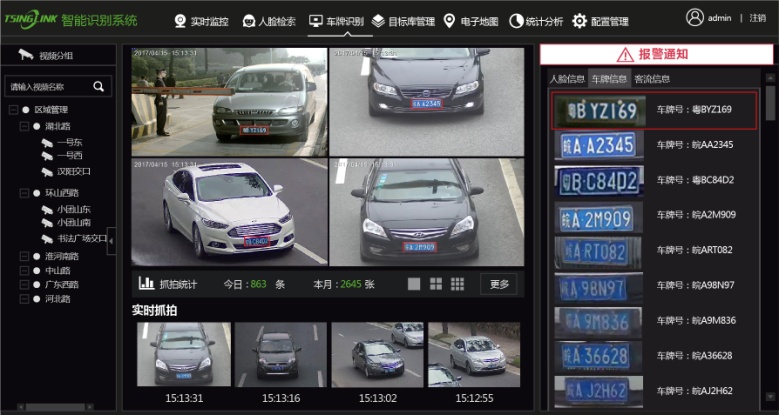779x415 pixels.
Task: Switch to single-view layout icon
Action: pos(414,284)
